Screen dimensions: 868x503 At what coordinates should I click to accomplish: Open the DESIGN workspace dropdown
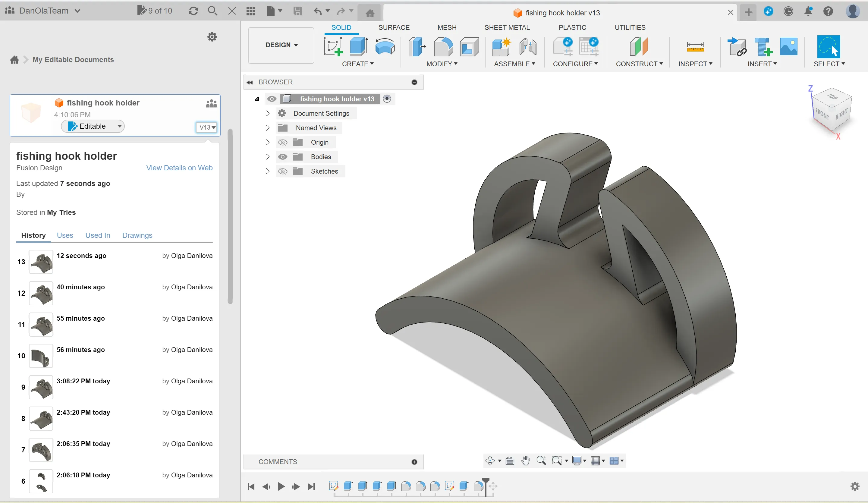281,45
